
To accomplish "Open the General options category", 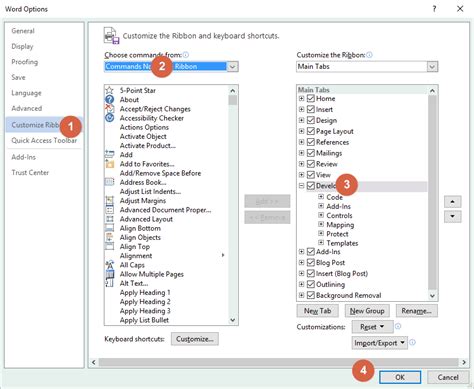I will tap(23, 31).
